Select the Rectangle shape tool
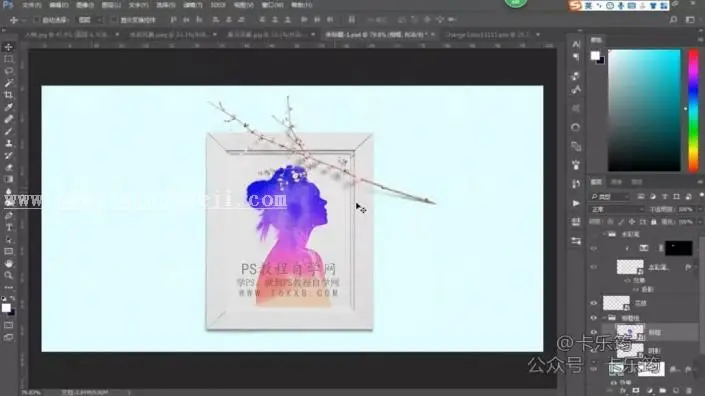The width and height of the screenshot is (705, 396). tap(9, 252)
